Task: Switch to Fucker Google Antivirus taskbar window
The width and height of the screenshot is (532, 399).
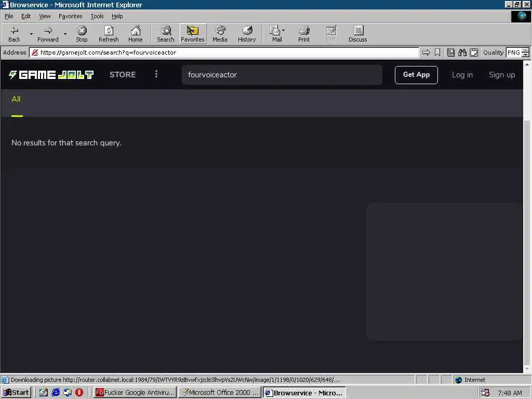Action: (135, 393)
